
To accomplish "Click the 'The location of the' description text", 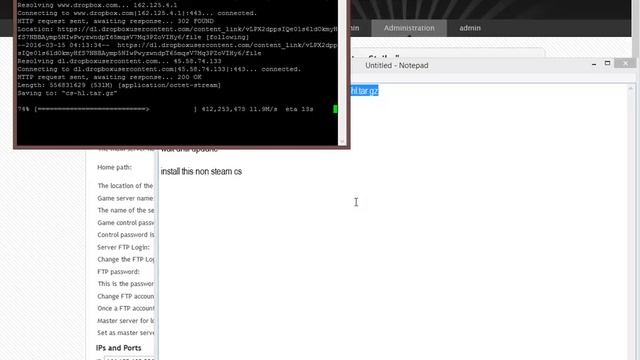I will tap(125, 186).
